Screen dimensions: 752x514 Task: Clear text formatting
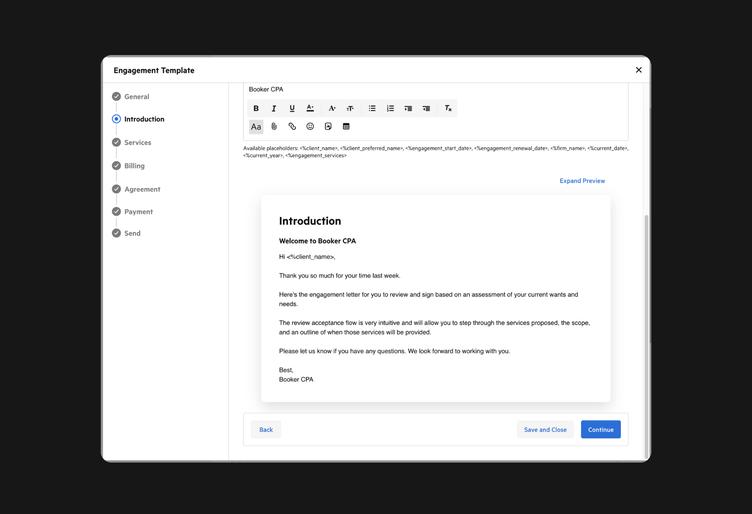pyautogui.click(x=447, y=108)
